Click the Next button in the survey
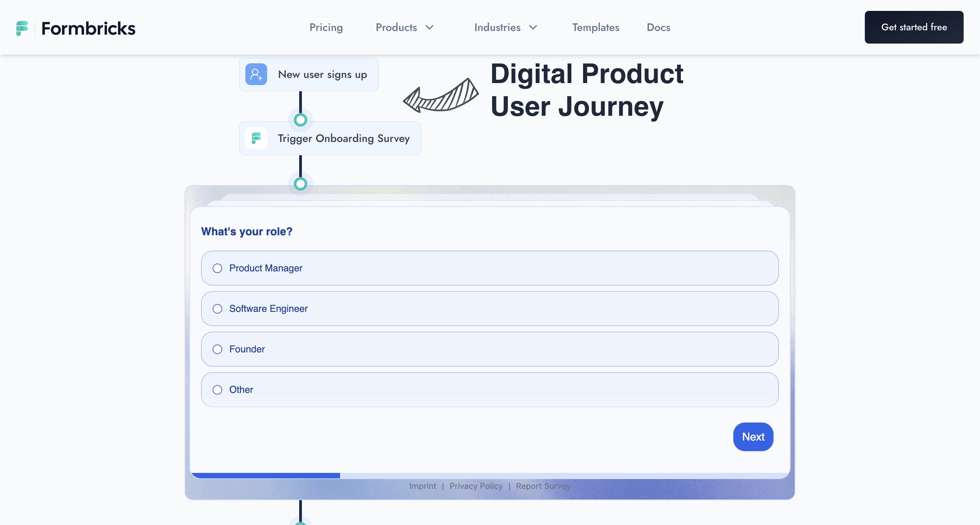This screenshot has width=980, height=525. (x=753, y=437)
